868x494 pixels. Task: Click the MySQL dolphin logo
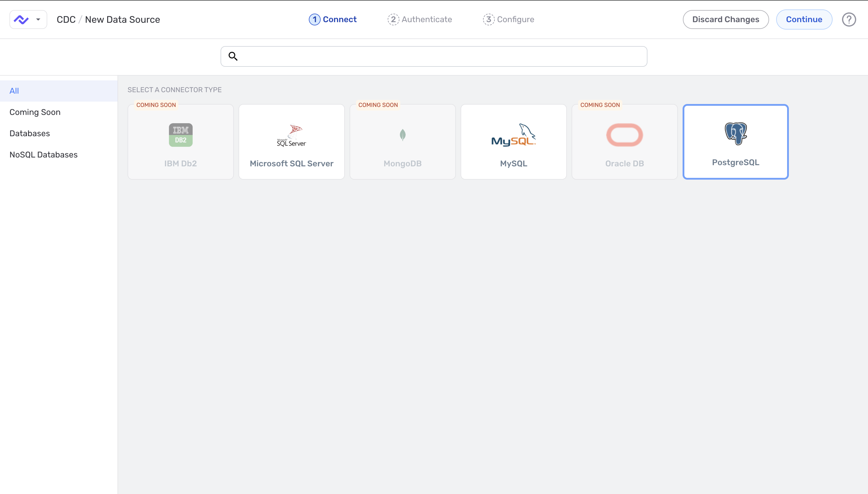coord(513,135)
